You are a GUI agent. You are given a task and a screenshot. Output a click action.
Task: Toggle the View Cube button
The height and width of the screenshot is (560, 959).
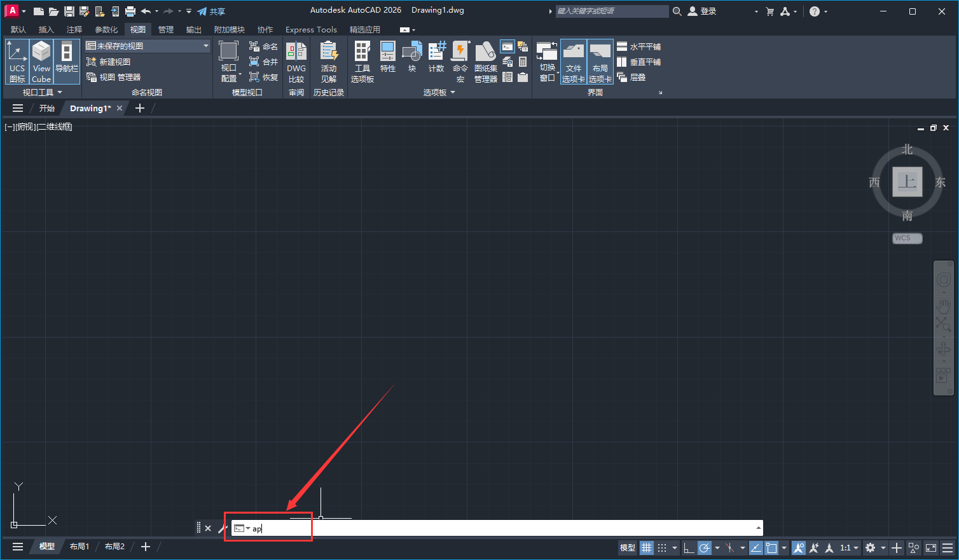click(x=41, y=62)
